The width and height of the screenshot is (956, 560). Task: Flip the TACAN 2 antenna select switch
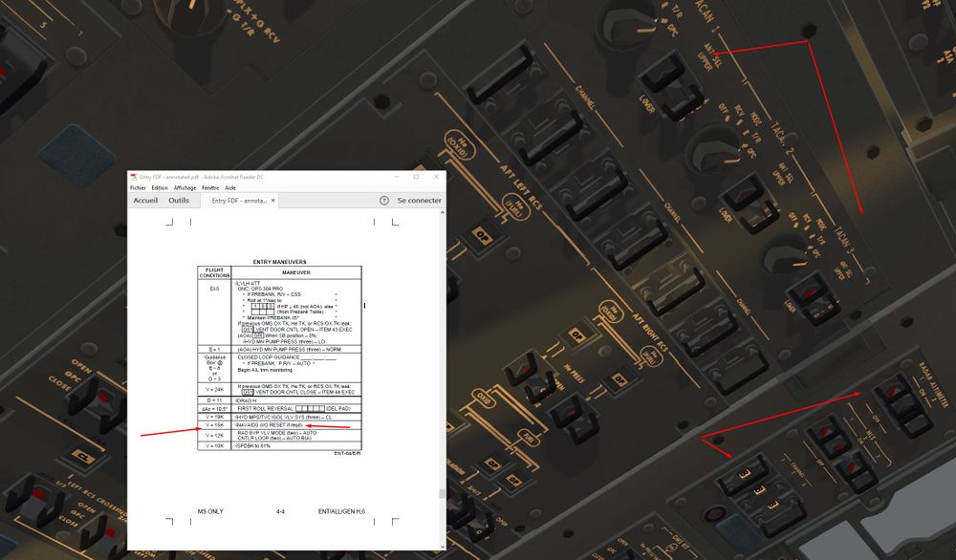point(750,205)
